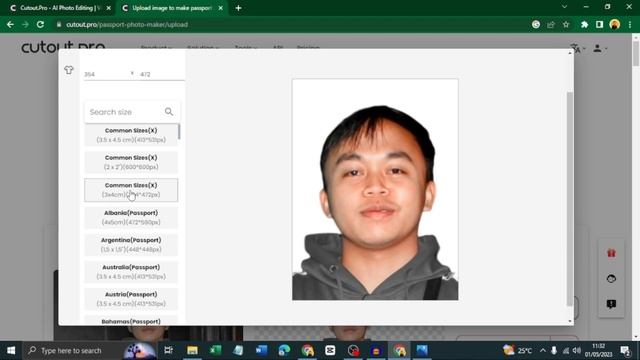
Task: Open File Explorer from taskbar
Action: pyautogui.click(x=192, y=351)
